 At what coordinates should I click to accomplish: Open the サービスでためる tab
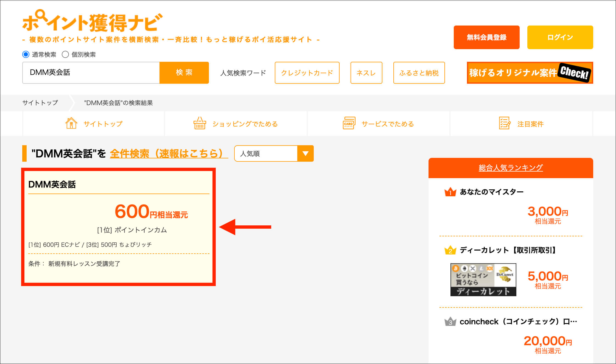coord(379,124)
